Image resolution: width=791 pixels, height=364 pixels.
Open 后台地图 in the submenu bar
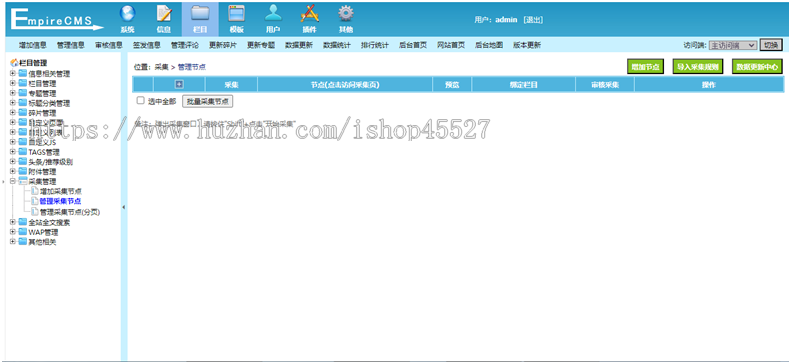489,45
